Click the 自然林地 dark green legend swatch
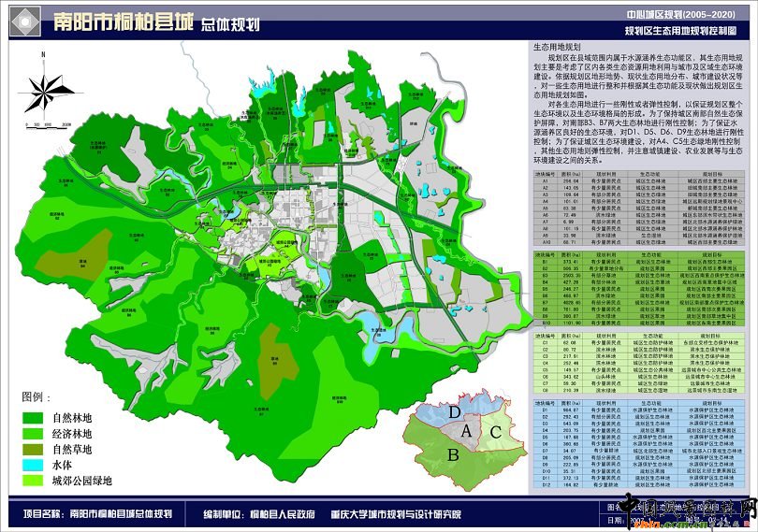This screenshot has height=532, width=758. pyautogui.click(x=34, y=418)
